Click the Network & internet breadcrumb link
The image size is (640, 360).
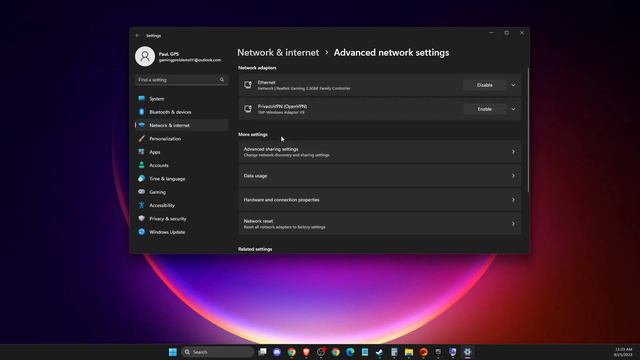click(278, 53)
